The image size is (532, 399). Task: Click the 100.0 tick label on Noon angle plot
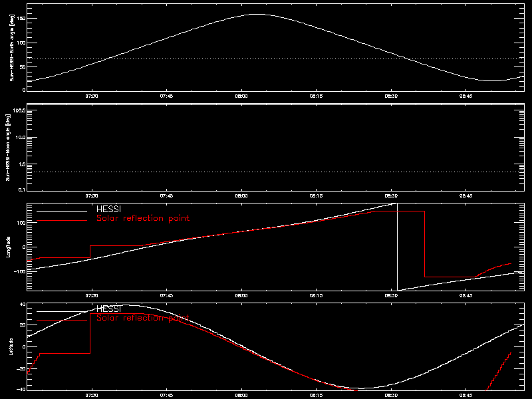pyautogui.click(x=20, y=110)
